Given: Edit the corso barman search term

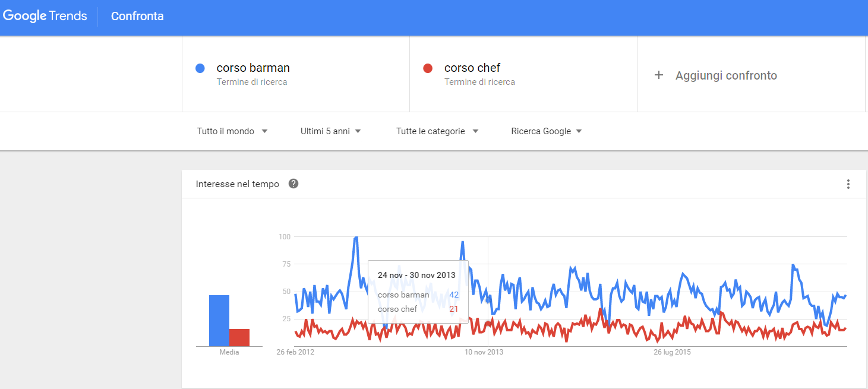Looking at the screenshot, I should click(253, 68).
